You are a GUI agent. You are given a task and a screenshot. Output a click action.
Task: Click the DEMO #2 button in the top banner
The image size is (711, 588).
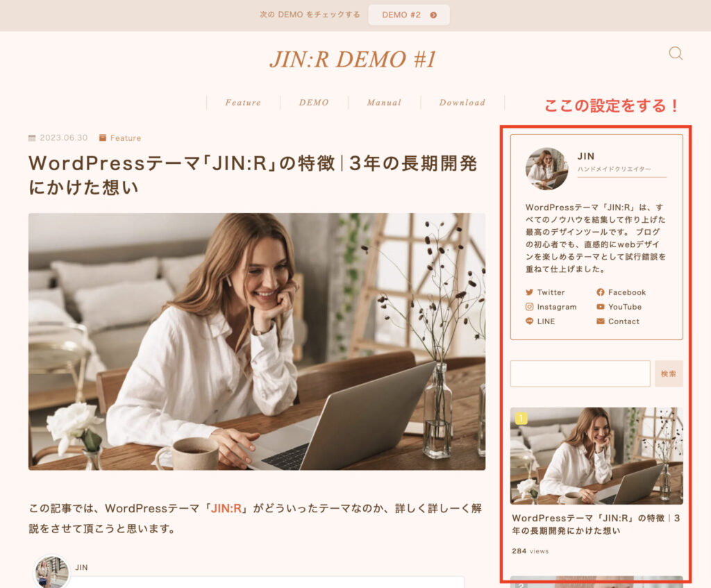point(409,15)
